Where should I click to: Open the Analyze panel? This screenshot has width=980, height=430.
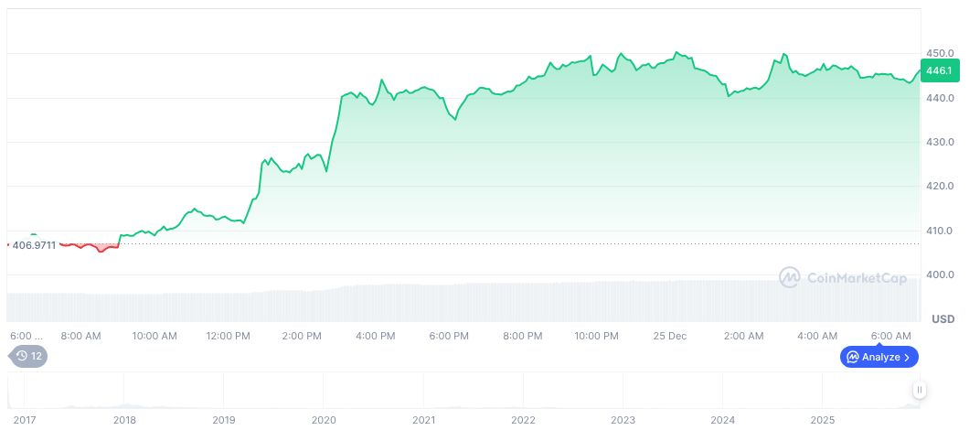pyautogui.click(x=879, y=357)
